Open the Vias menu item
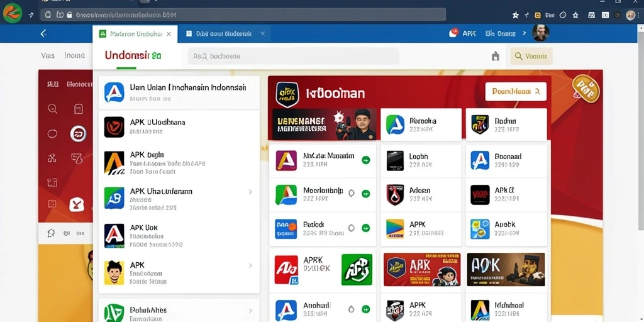The image size is (644, 322). click(x=48, y=55)
